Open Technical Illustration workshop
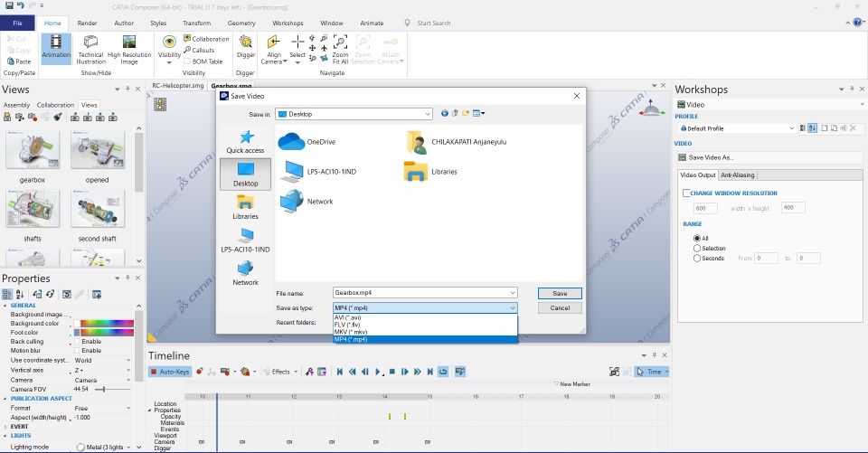Image resolution: width=868 pixels, height=453 pixels. [90, 50]
